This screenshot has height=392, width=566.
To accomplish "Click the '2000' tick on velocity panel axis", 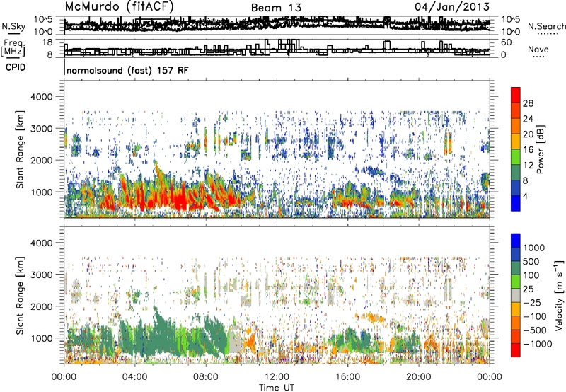I will tap(41, 306).
